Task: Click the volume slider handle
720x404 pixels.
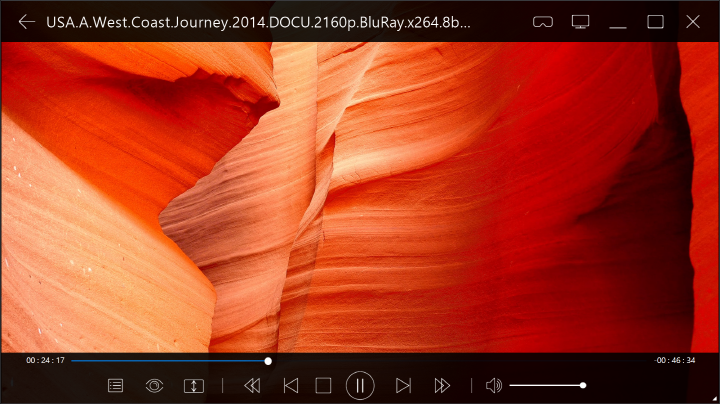Action: [x=582, y=385]
